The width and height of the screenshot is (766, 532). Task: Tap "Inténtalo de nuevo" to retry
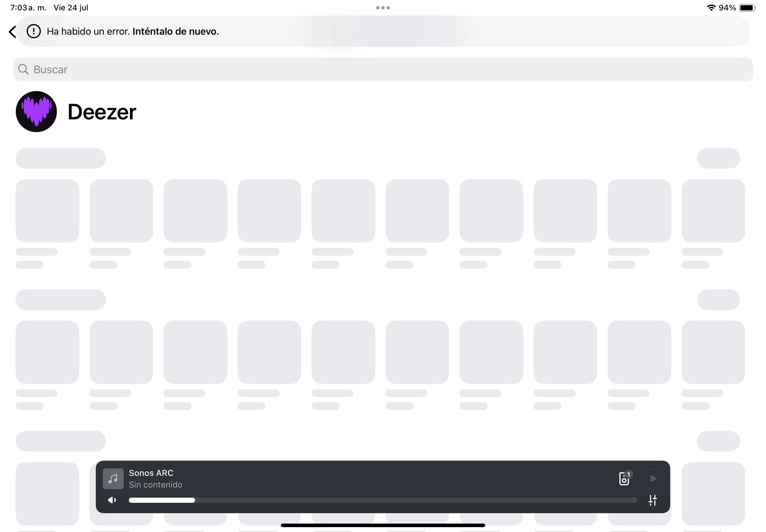point(175,31)
